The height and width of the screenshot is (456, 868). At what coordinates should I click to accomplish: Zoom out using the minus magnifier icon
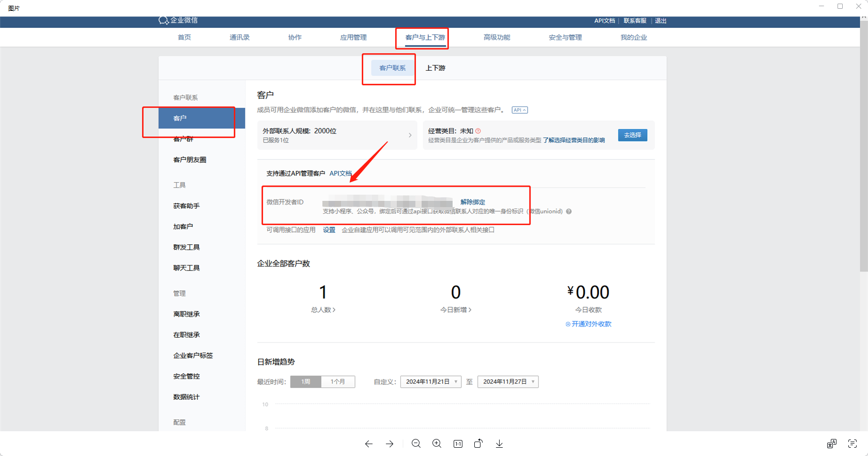(416, 444)
